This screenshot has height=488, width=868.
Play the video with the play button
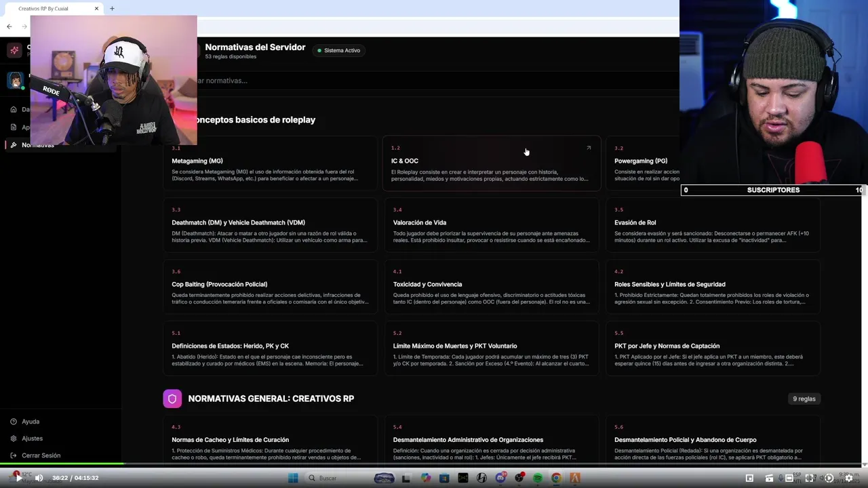tap(18, 478)
